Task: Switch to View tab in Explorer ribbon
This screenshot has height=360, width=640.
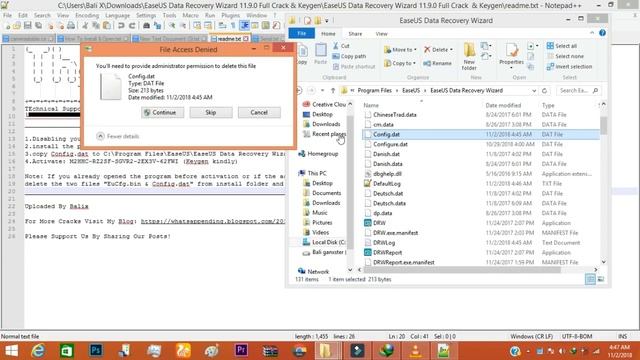Action: click(x=382, y=34)
